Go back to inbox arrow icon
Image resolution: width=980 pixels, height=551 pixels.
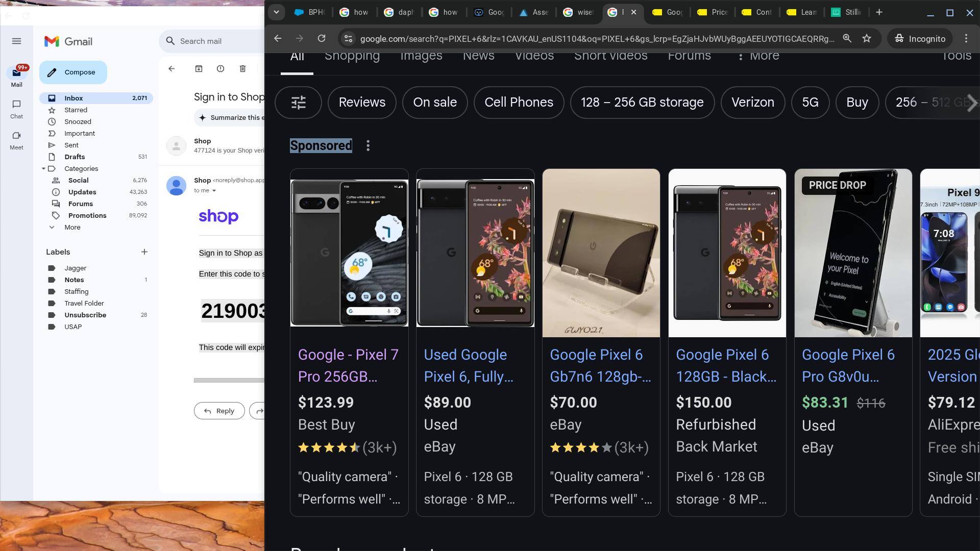coord(171,68)
